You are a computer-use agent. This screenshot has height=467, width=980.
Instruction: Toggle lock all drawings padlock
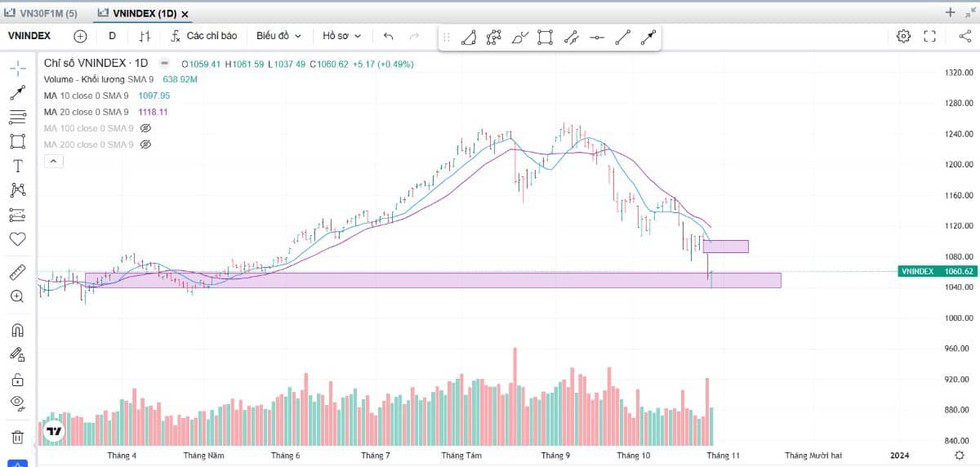coord(17,379)
